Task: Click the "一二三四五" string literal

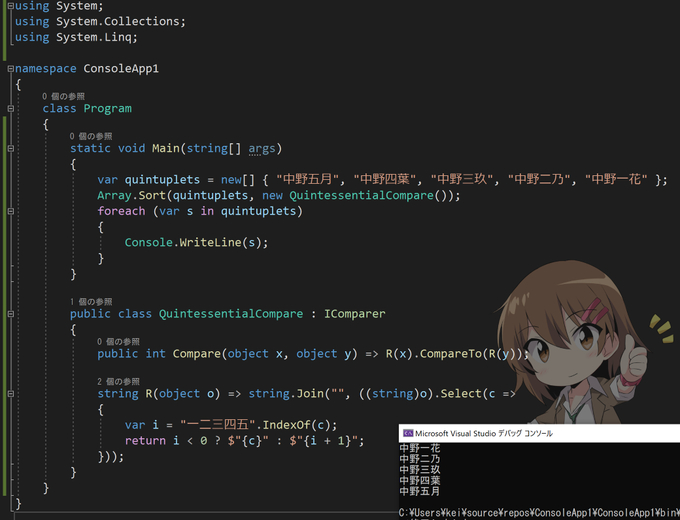Action: pyautogui.click(x=217, y=425)
